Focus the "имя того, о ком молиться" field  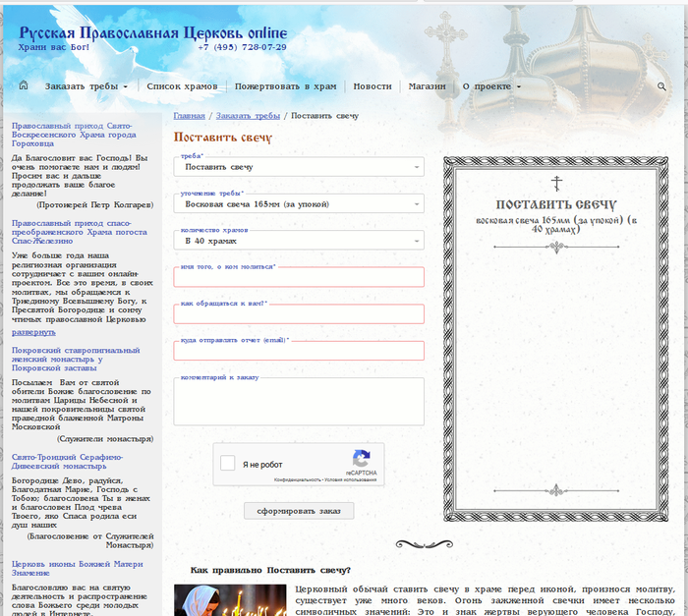click(299, 277)
